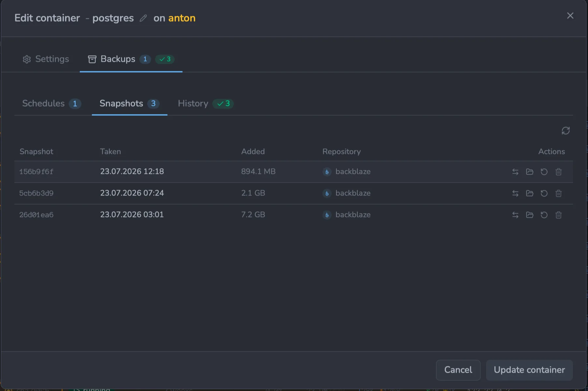Restore snapshot 5cb6b3d9
This screenshot has width=588, height=391.
pyautogui.click(x=544, y=193)
